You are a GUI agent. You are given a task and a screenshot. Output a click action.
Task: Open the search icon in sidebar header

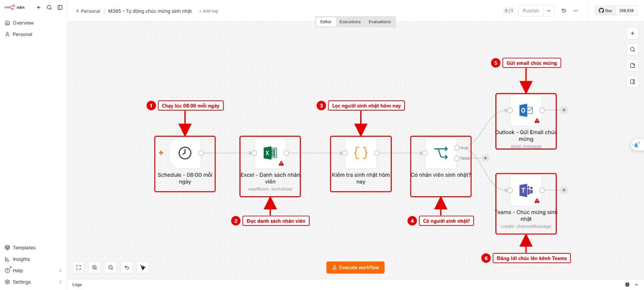[49, 7]
